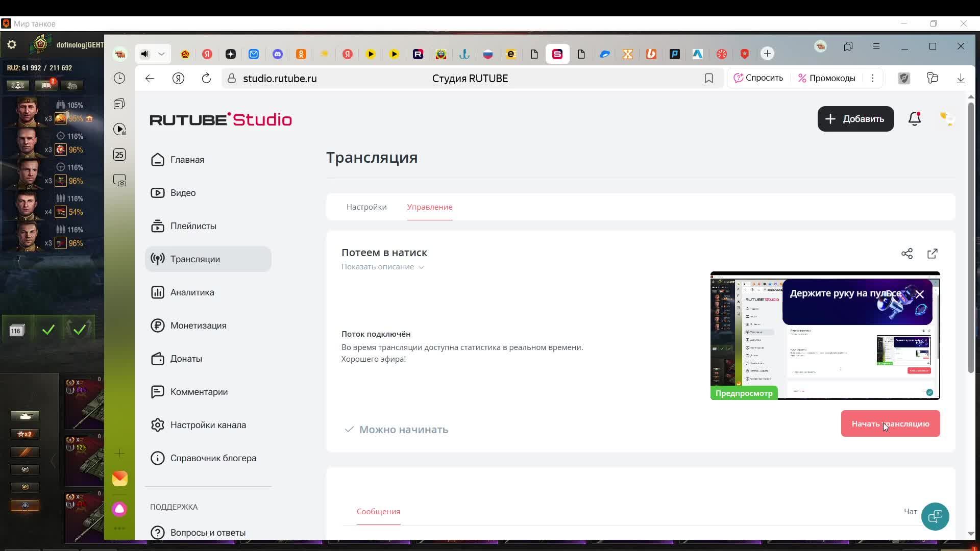Image resolution: width=980 pixels, height=551 pixels.
Task: Open the support chat floating button
Action: click(935, 517)
